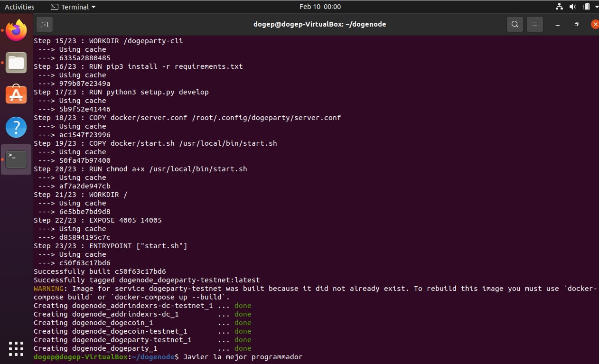Select 'Creating dogenode_dogecoin-testnet_1' line
The image size is (599, 364).
click(142, 331)
